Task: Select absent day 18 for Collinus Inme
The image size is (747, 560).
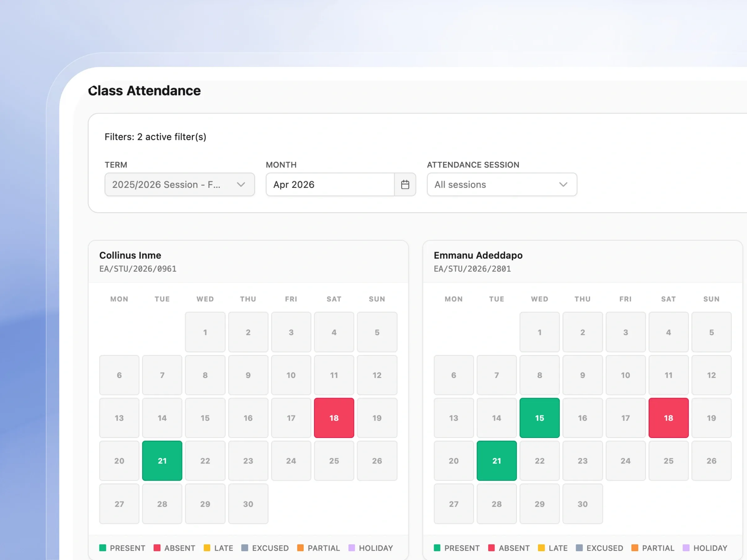Action: [x=334, y=418]
